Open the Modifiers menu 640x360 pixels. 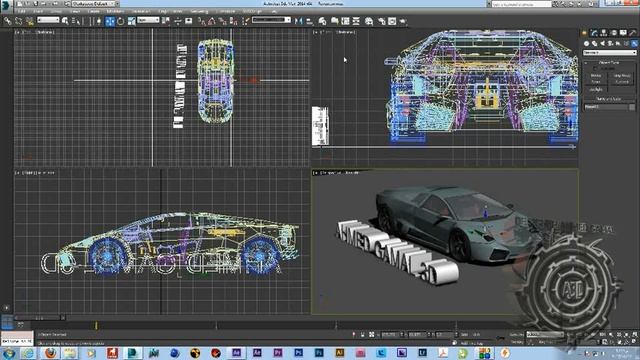[115, 11]
